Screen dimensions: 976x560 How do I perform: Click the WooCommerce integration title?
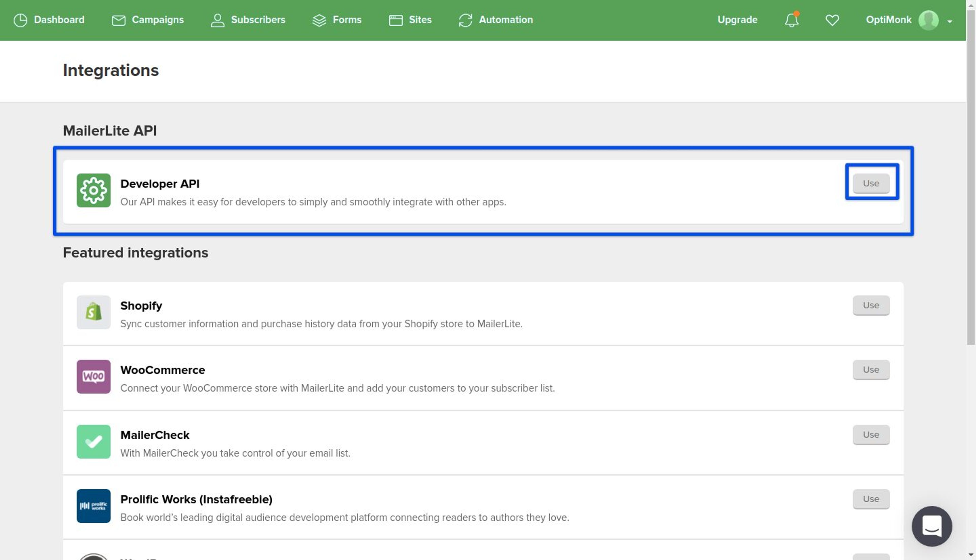coord(162,370)
